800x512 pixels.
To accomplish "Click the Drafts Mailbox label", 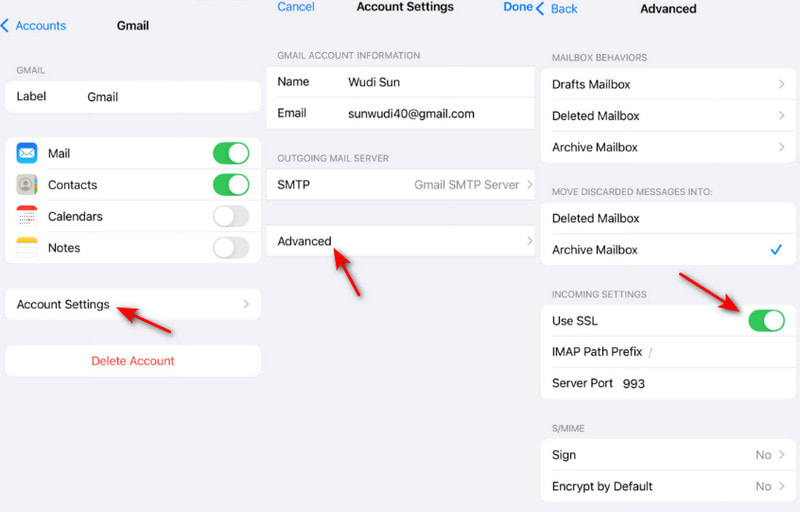I will click(x=591, y=84).
